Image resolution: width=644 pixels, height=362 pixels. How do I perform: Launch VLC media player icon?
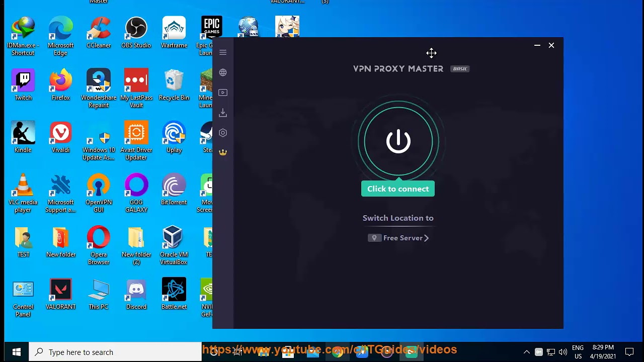[x=23, y=193]
